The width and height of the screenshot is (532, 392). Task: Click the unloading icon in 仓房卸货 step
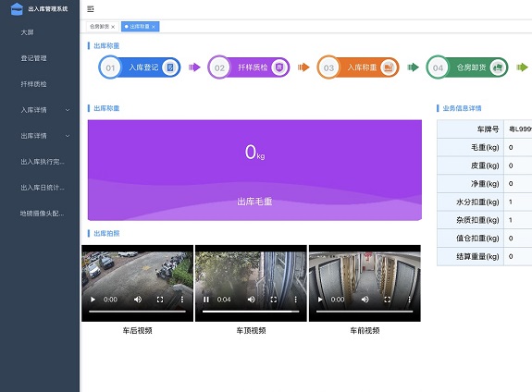[498, 67]
